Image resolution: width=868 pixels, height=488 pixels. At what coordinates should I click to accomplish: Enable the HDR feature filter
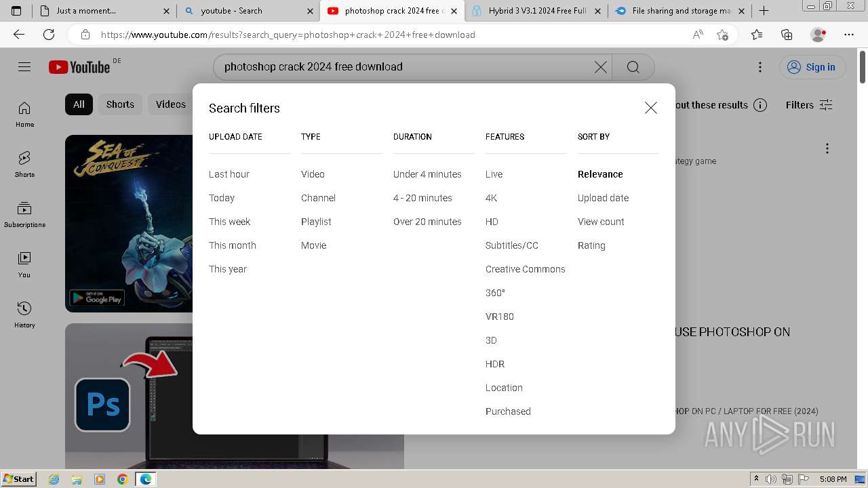(495, 364)
